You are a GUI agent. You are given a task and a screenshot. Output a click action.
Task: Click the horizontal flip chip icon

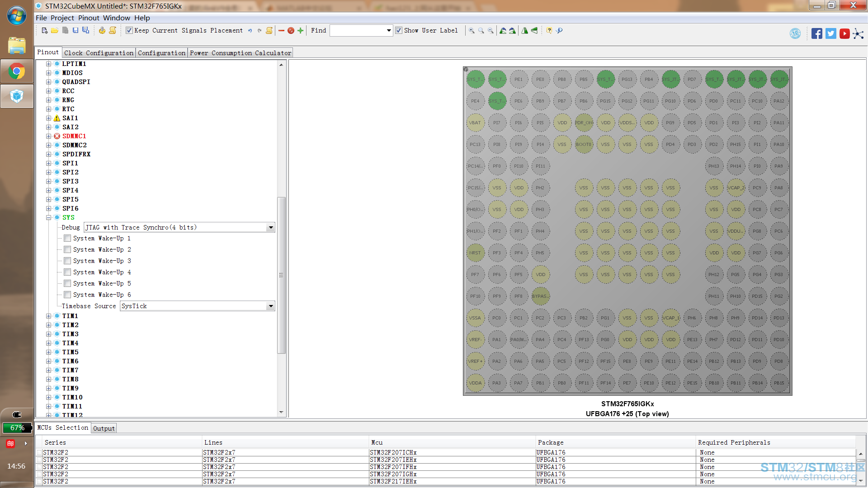pos(524,30)
